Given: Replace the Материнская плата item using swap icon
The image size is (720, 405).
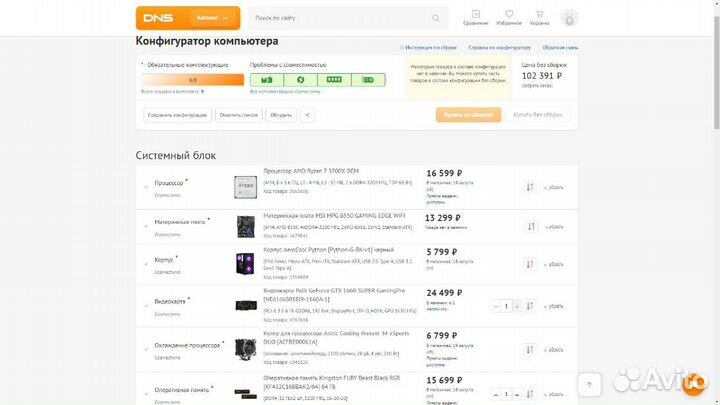Looking at the screenshot, I should [531, 226].
